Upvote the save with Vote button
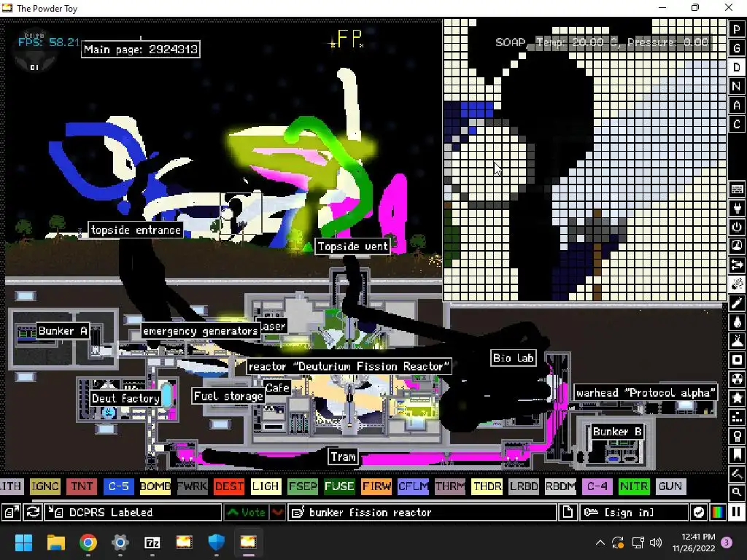The image size is (747, 560). pyautogui.click(x=247, y=513)
